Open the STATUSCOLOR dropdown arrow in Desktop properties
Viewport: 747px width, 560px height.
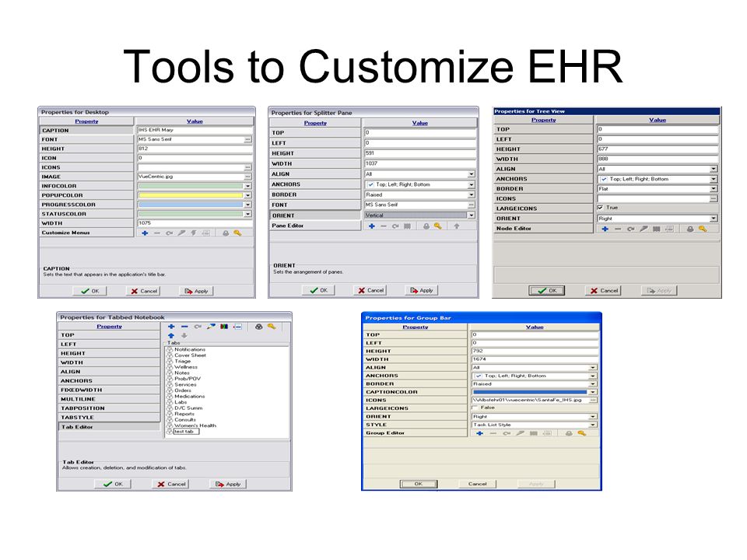click(x=247, y=215)
